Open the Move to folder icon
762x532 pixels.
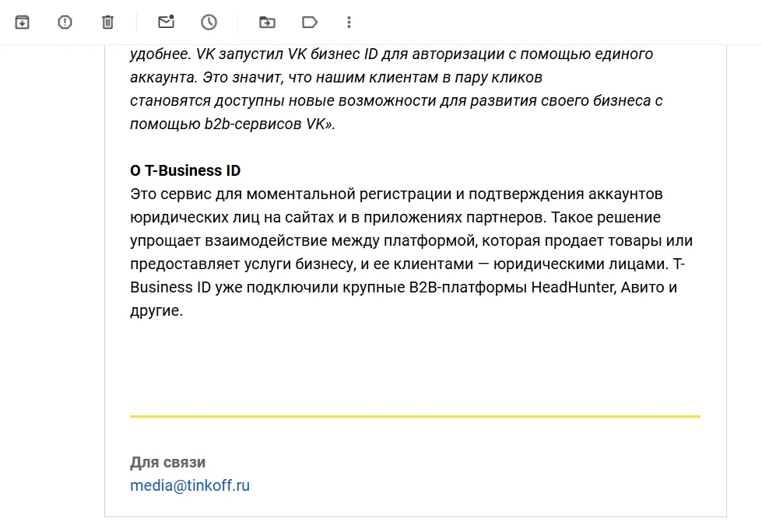point(267,23)
